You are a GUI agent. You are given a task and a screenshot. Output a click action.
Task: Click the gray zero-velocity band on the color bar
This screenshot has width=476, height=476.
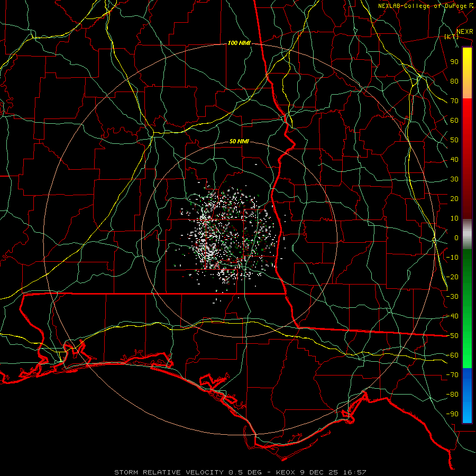pos(467,234)
